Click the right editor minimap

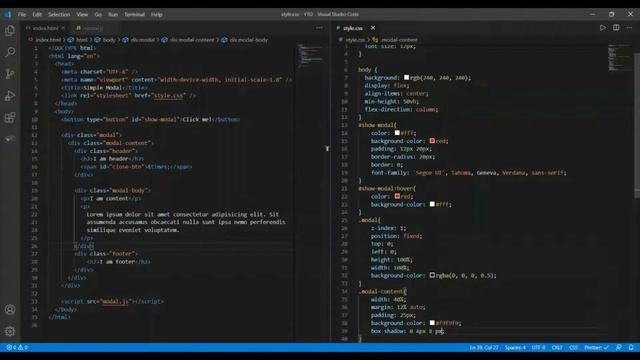point(618,57)
